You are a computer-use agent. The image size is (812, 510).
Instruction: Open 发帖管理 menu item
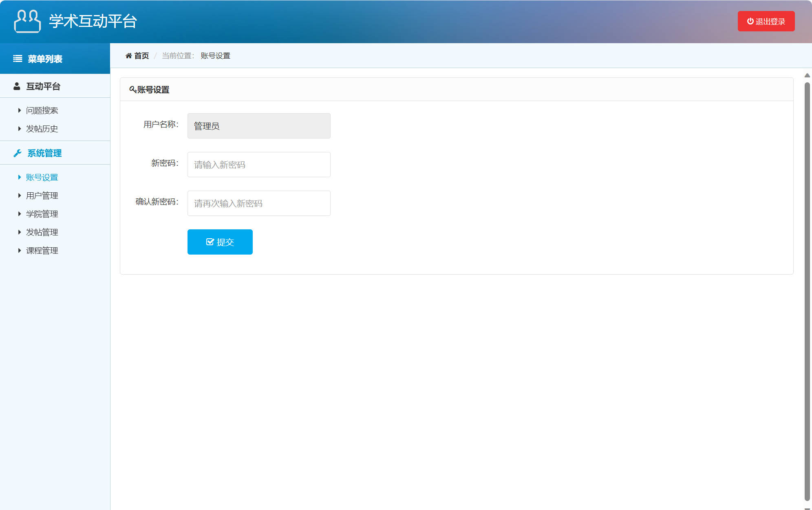click(42, 232)
